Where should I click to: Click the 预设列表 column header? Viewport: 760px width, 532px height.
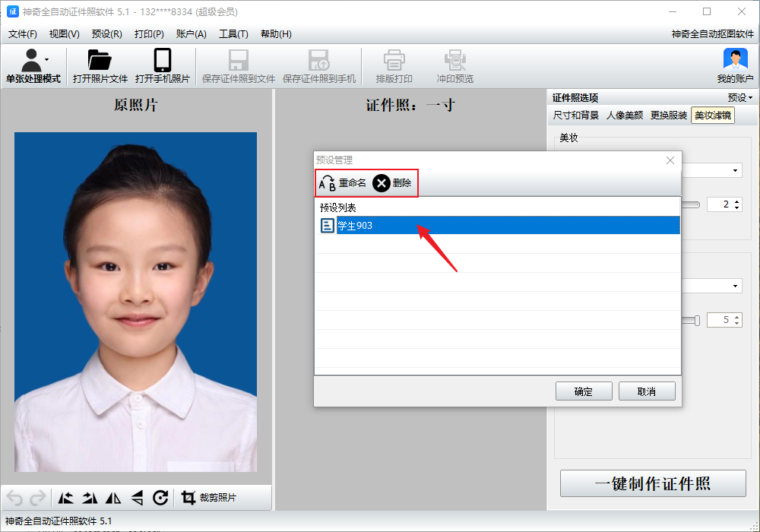click(x=338, y=207)
